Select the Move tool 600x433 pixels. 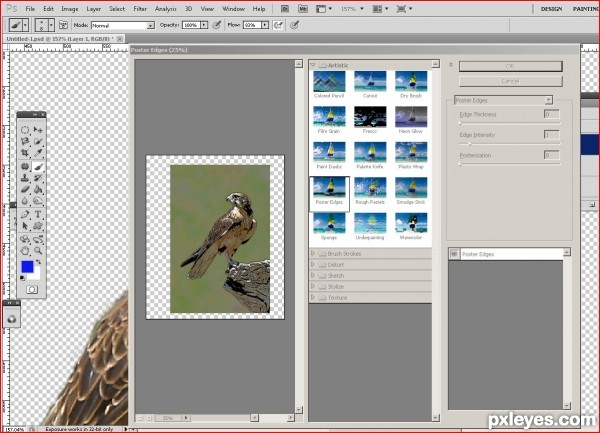pyautogui.click(x=38, y=130)
